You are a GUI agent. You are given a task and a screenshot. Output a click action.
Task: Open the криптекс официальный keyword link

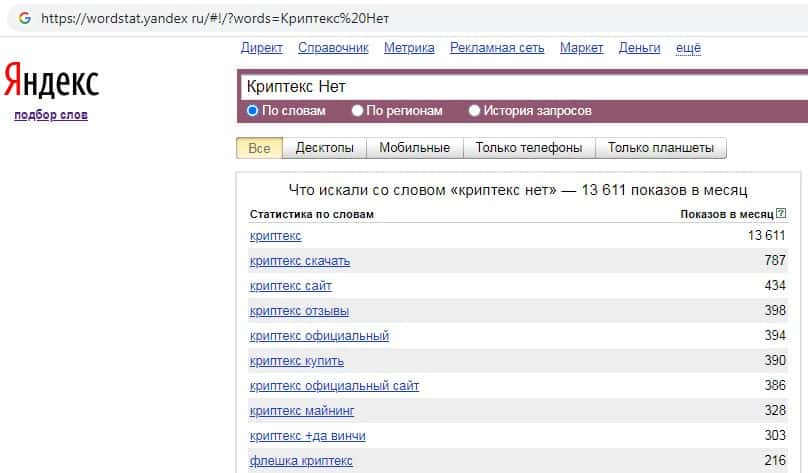coord(319,336)
